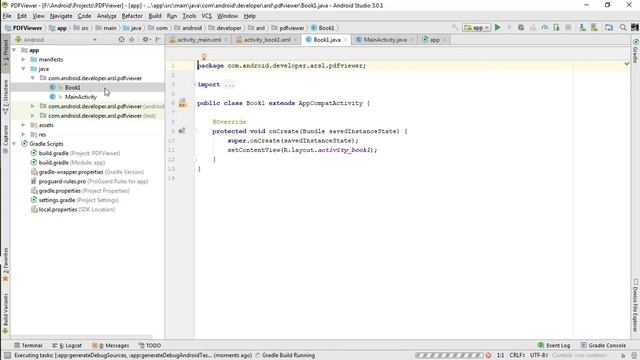Open Build Variants side tool window
Screen dimensions: 640x360
[5, 313]
